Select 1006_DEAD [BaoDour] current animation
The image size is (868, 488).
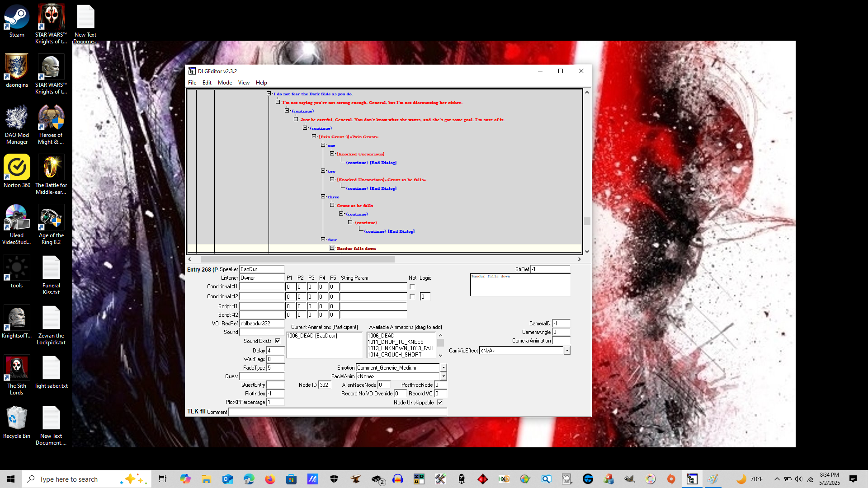click(312, 336)
